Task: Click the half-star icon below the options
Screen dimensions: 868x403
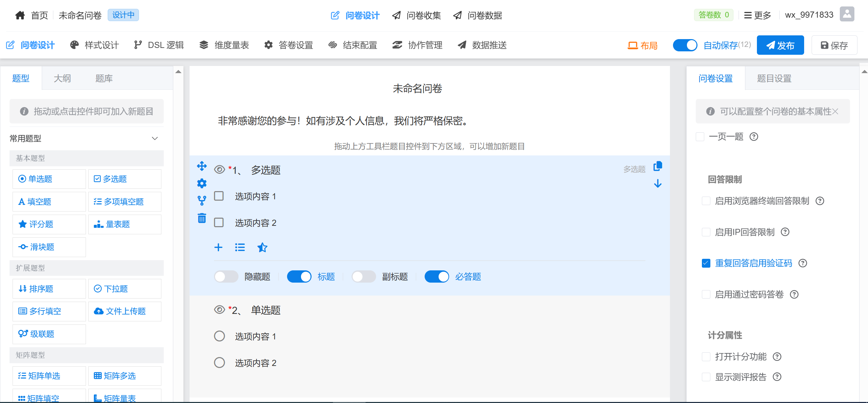Action: coord(262,247)
